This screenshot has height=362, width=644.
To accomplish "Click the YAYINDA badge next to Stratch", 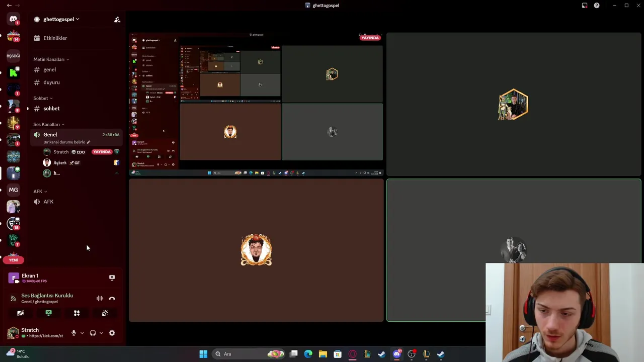I will click(102, 152).
